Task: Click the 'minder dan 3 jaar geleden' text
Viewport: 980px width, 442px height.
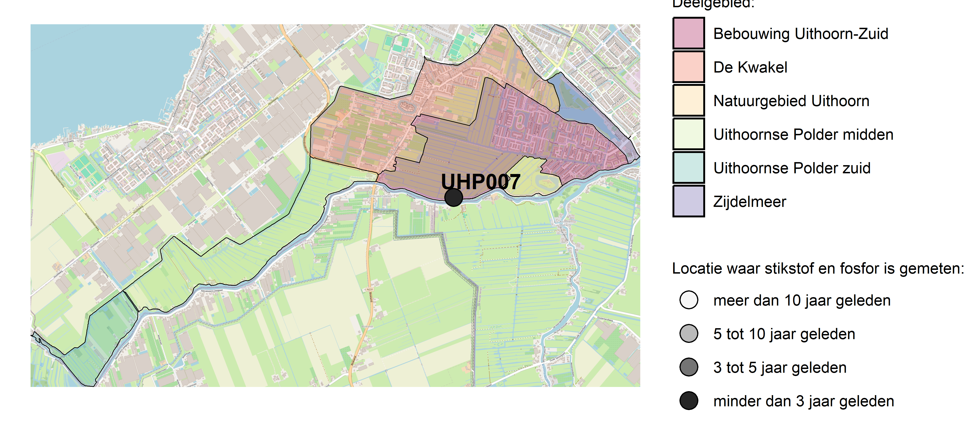Action: point(803,401)
